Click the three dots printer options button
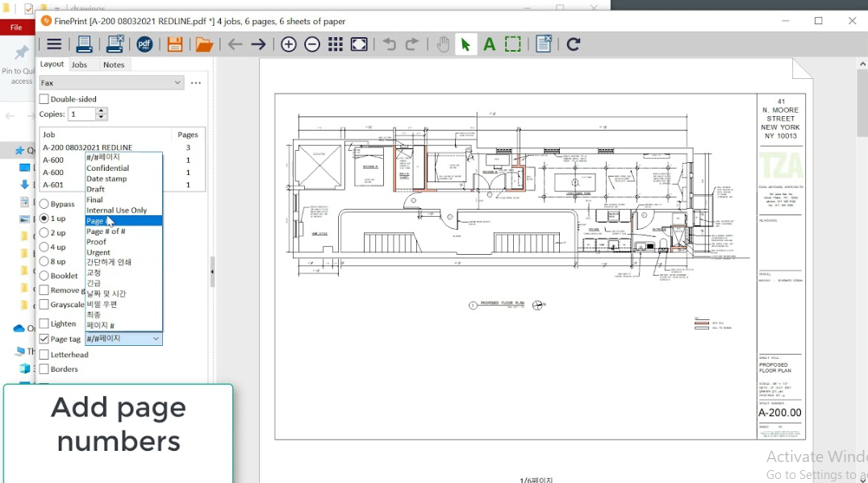 click(x=196, y=83)
